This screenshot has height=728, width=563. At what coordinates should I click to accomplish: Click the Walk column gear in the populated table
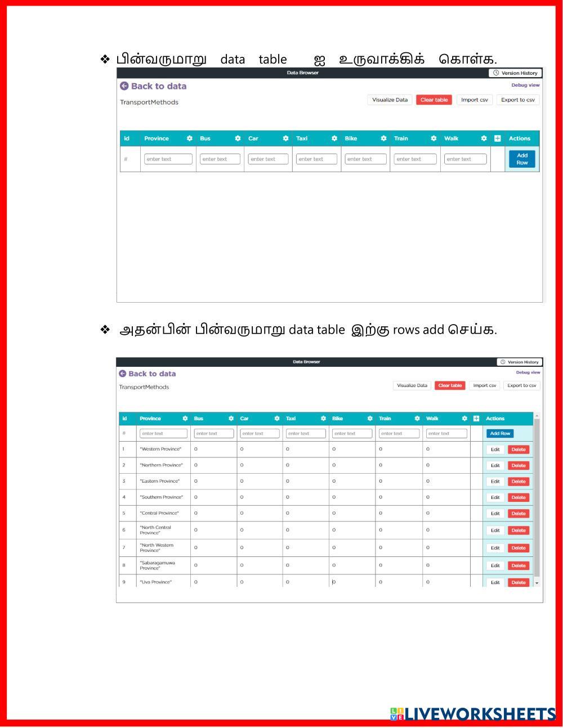click(464, 419)
